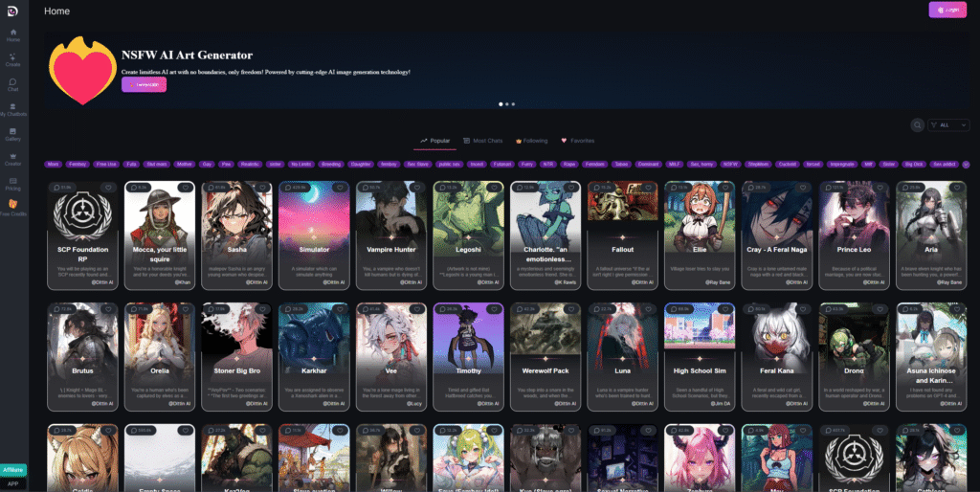Click the flaming heart banner logo
980x492 pixels.
(82, 71)
